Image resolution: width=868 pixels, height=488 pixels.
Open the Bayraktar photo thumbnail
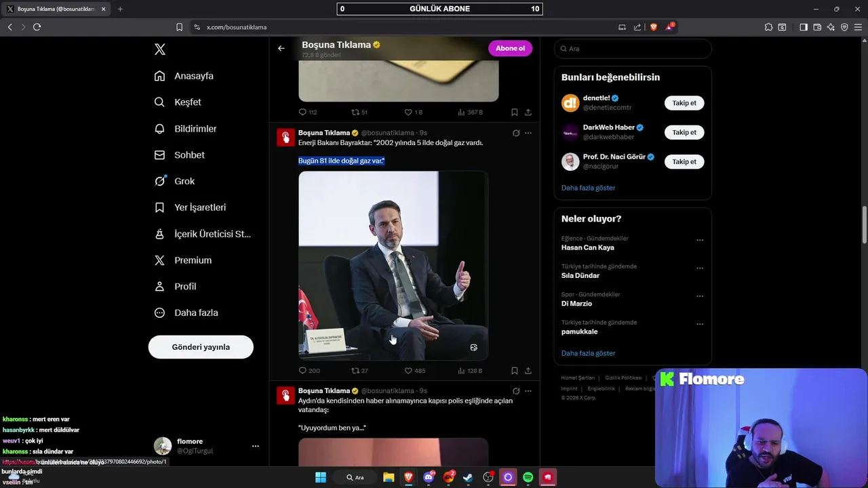coord(393,265)
